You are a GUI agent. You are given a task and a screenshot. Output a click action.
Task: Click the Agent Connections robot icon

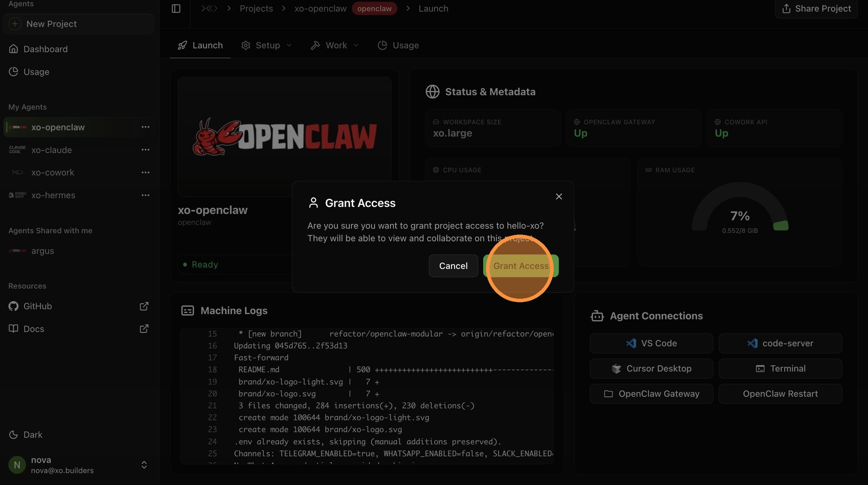click(597, 316)
